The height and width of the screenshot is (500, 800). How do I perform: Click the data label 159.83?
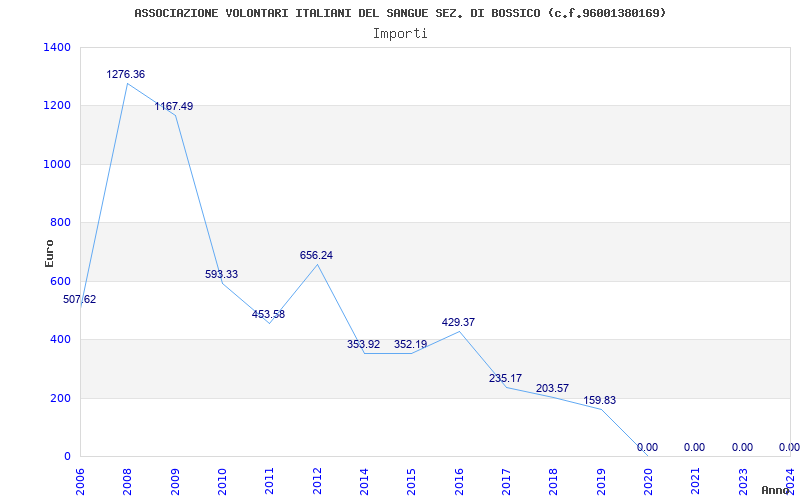coord(600,401)
